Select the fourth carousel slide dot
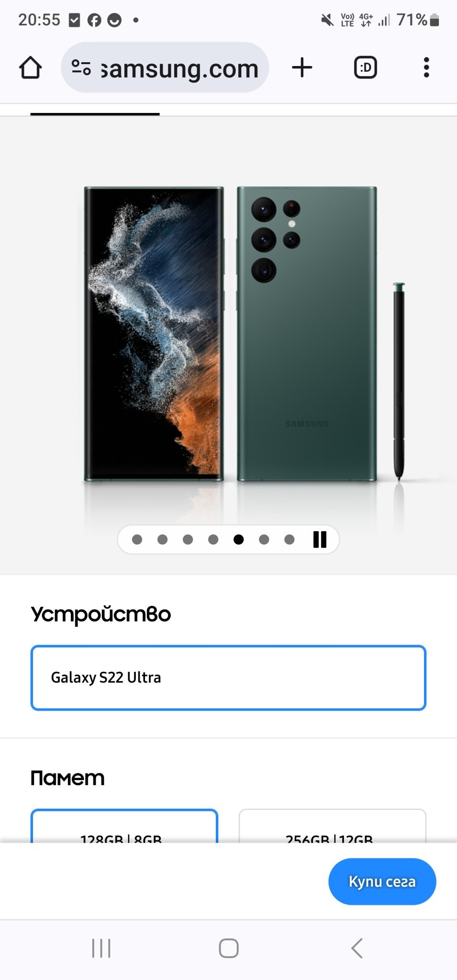 click(x=213, y=539)
